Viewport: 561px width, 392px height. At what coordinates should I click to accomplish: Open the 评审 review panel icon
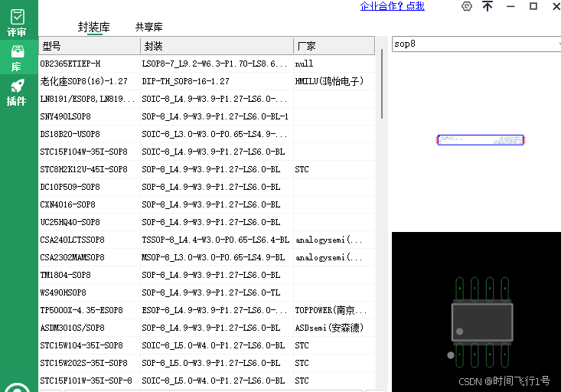[x=17, y=22]
